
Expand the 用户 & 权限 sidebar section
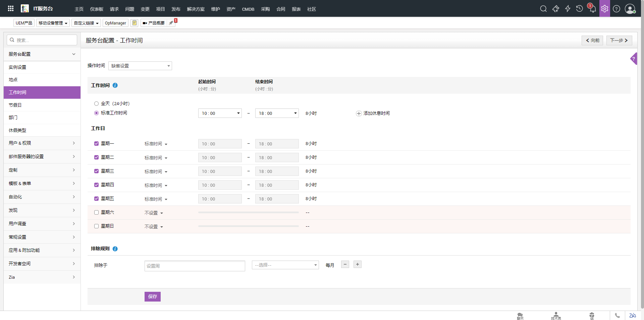42,143
